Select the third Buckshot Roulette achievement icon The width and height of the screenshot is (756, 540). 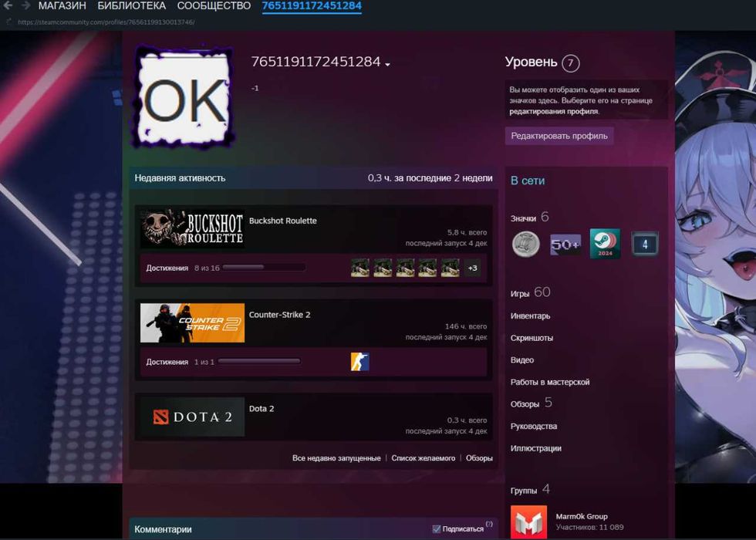[x=405, y=268]
